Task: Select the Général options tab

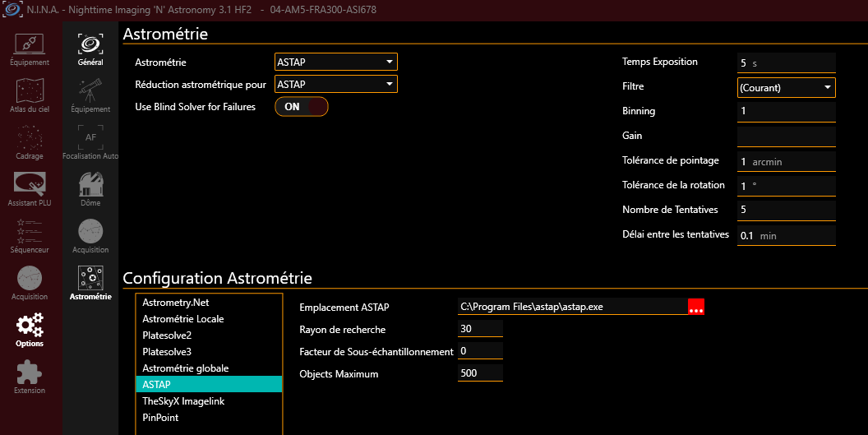Action: 90,50
